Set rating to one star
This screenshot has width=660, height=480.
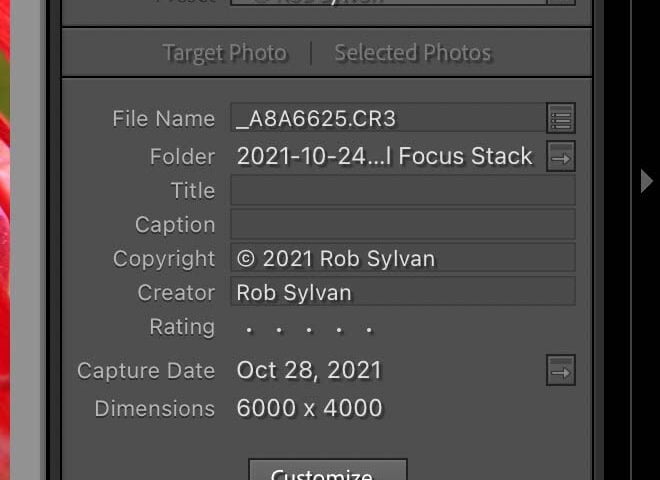click(249, 331)
